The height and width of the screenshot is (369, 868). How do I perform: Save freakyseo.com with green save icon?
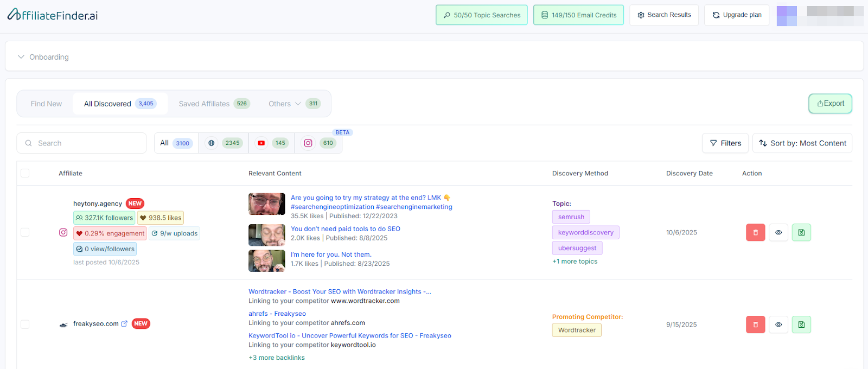(801, 325)
